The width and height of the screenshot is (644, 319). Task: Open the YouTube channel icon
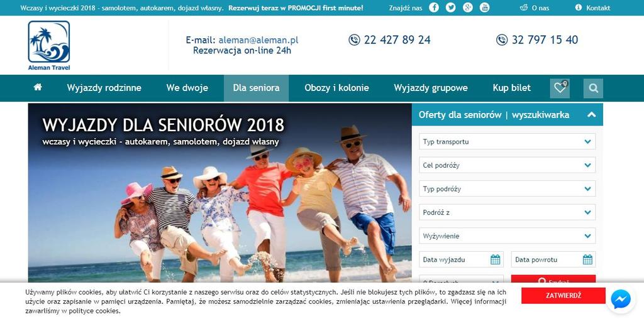click(x=485, y=8)
